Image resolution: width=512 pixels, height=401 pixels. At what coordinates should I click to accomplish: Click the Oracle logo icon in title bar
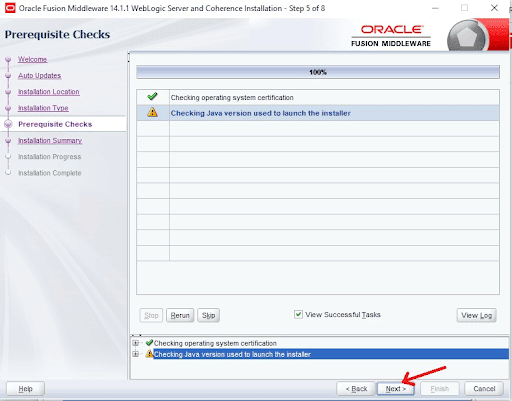click(x=10, y=8)
